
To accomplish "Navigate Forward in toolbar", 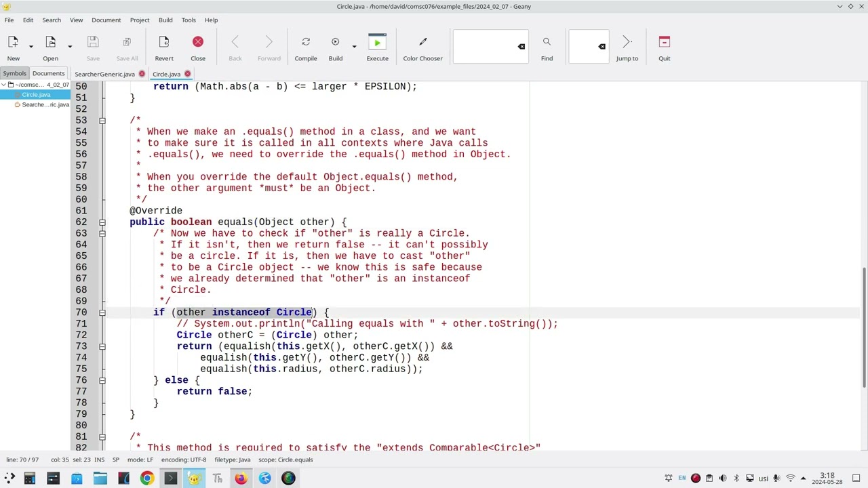I will tap(269, 48).
